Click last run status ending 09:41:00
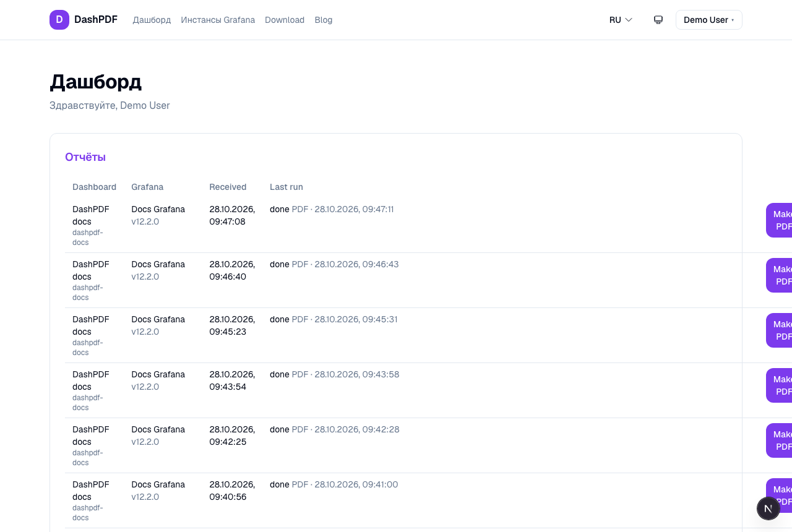 point(334,484)
